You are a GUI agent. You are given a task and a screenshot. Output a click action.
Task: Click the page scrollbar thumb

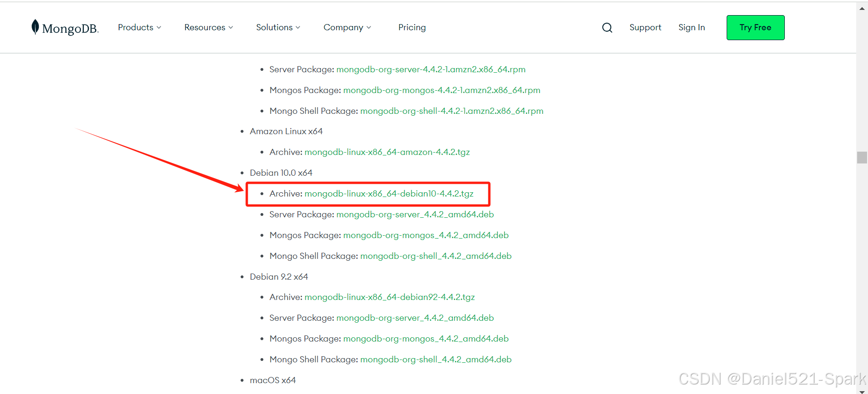(x=862, y=157)
